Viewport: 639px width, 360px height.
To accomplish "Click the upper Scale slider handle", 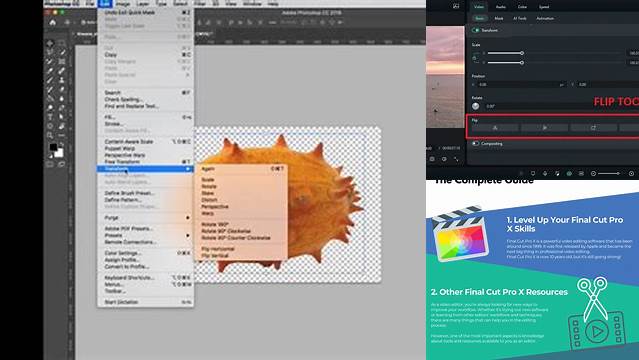I will (x=522, y=53).
